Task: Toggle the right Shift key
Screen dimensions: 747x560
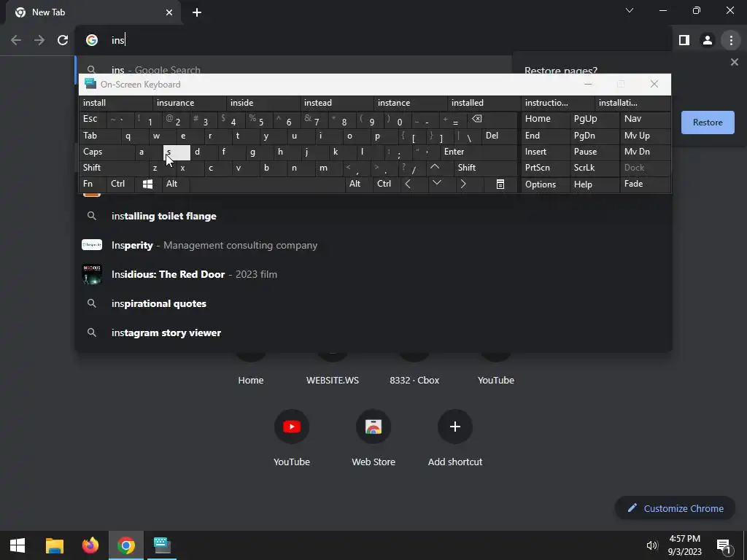Action: click(x=486, y=168)
